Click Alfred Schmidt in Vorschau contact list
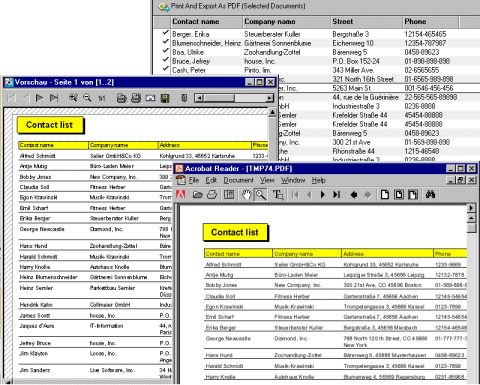The width and height of the screenshot is (480, 385). click(x=37, y=156)
